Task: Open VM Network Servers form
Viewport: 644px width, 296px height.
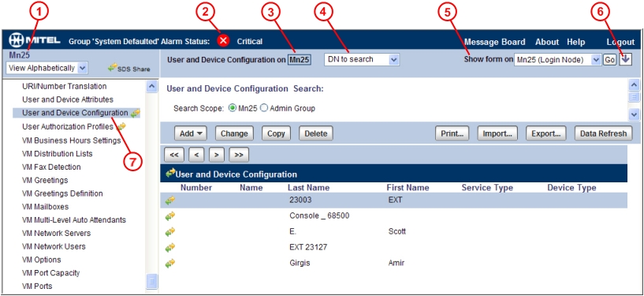Action: coord(56,233)
